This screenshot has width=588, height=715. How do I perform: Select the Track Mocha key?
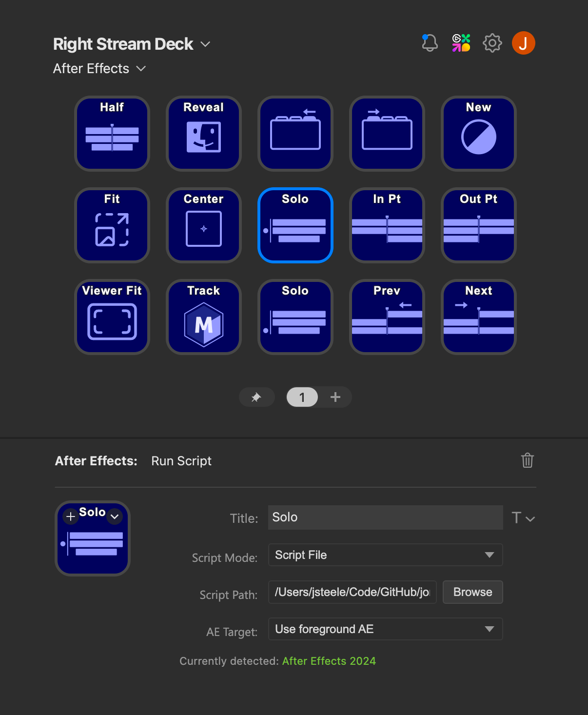coord(204,317)
